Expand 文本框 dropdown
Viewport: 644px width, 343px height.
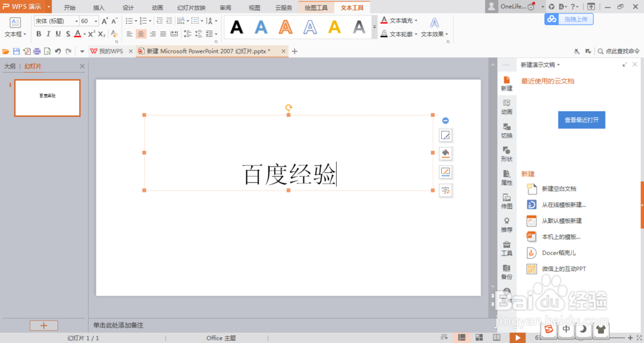pos(15,35)
